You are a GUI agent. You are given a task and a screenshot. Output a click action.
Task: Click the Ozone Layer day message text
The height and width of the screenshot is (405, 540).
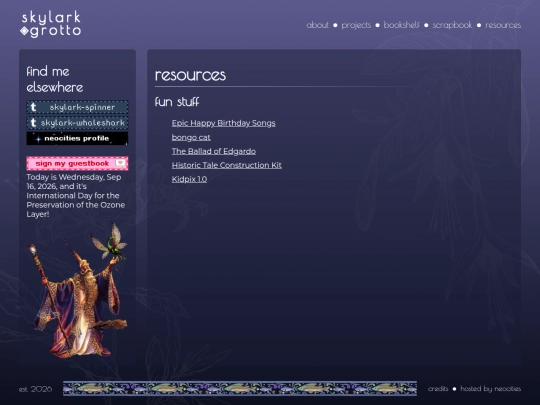(x=76, y=196)
